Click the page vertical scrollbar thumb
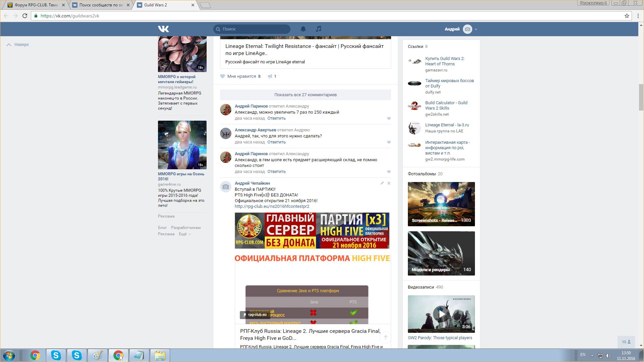 (x=641, y=97)
